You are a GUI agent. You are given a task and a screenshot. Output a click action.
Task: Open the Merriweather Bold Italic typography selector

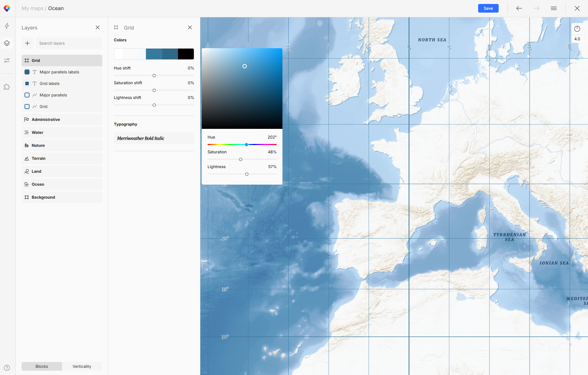tap(154, 138)
